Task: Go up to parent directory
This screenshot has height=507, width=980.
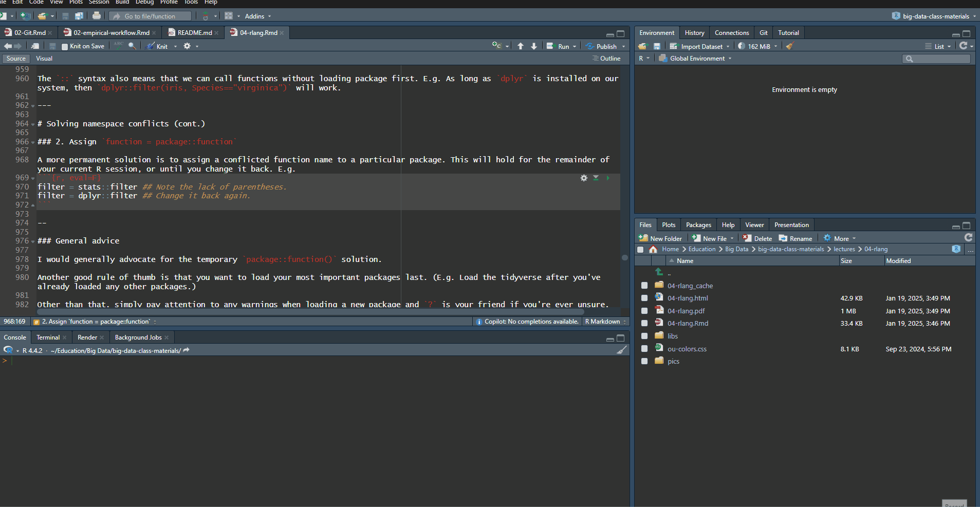Action: [659, 272]
